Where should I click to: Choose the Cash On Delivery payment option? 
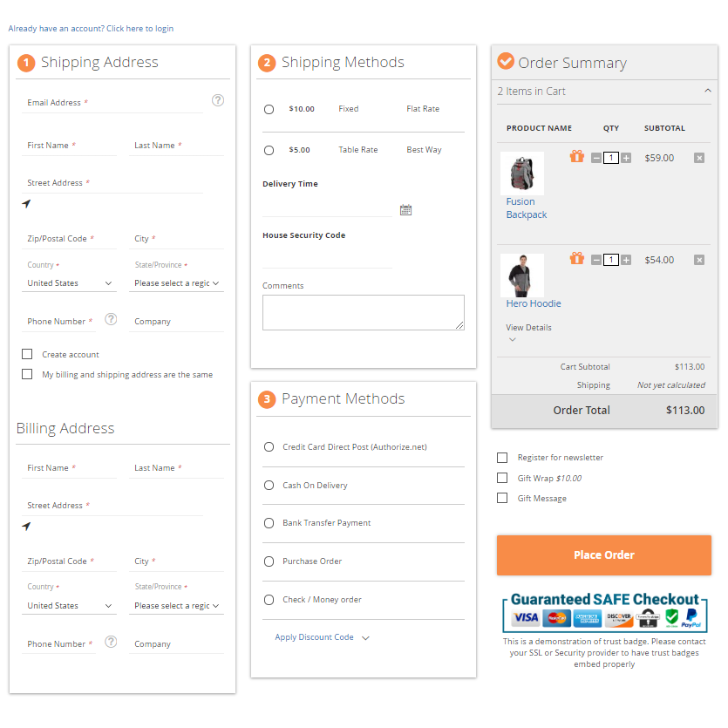tap(269, 486)
